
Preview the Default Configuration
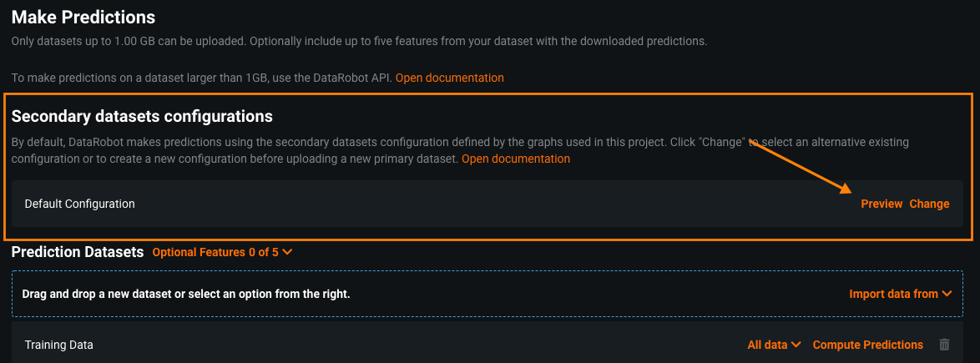(881, 204)
